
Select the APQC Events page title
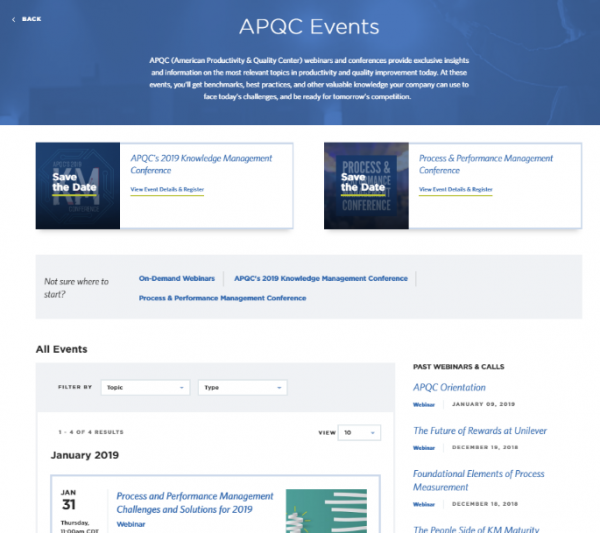tap(309, 27)
